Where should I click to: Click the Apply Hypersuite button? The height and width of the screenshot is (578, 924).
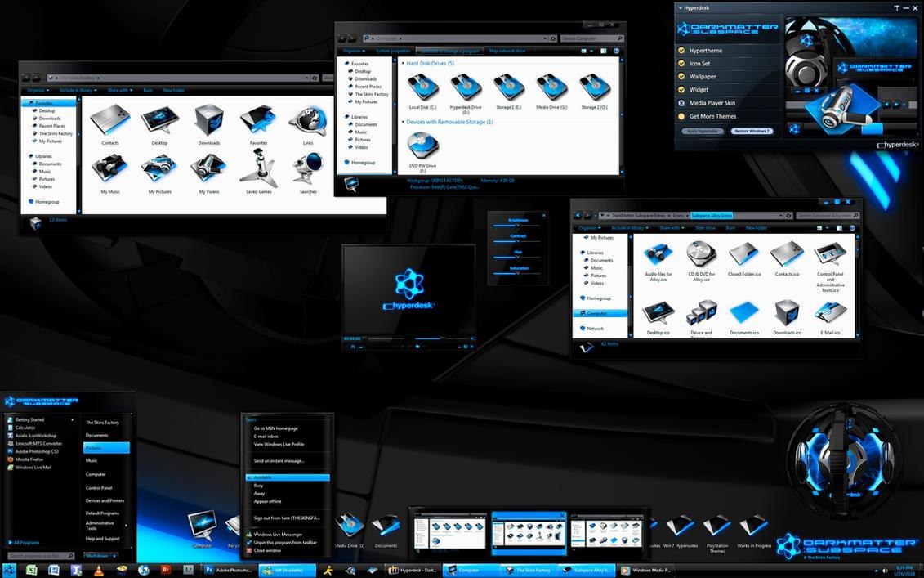[703, 131]
